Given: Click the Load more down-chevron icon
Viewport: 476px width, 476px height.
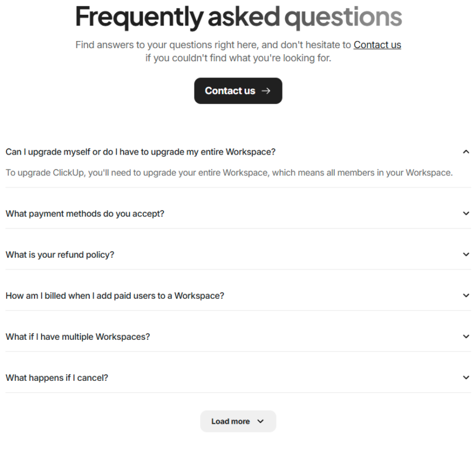Looking at the screenshot, I should click(260, 421).
